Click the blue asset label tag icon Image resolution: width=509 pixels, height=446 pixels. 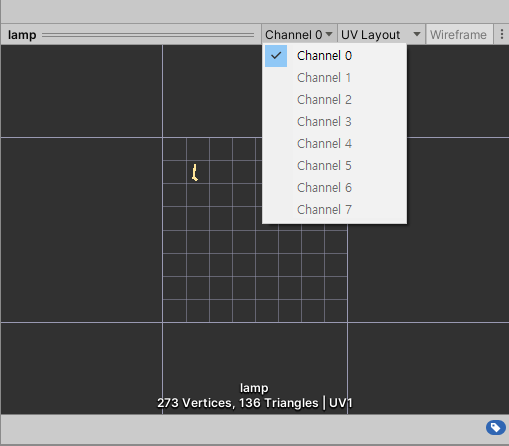[x=496, y=427]
